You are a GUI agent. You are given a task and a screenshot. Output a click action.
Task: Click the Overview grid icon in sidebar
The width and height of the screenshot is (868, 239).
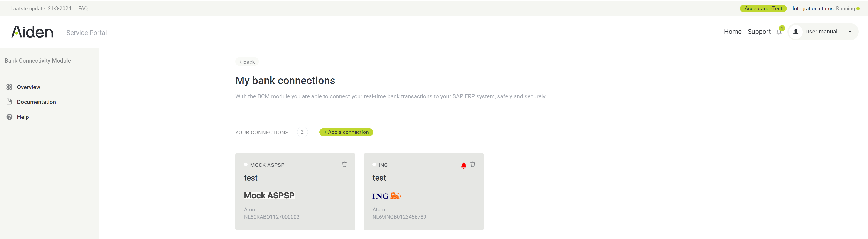coord(9,87)
